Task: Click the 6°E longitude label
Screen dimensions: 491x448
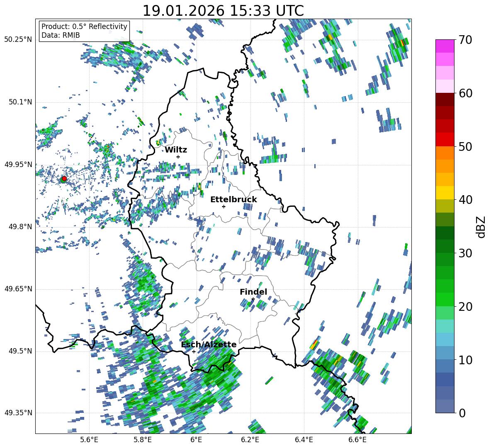Action: (x=196, y=440)
